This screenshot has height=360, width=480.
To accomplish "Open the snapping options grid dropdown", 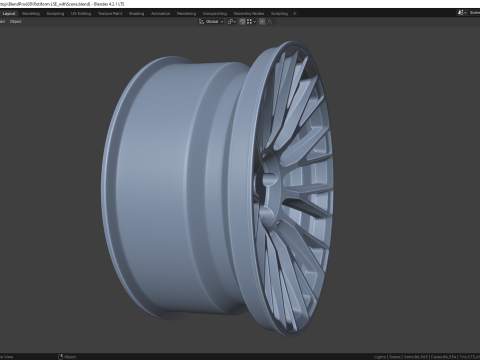I will (x=251, y=22).
